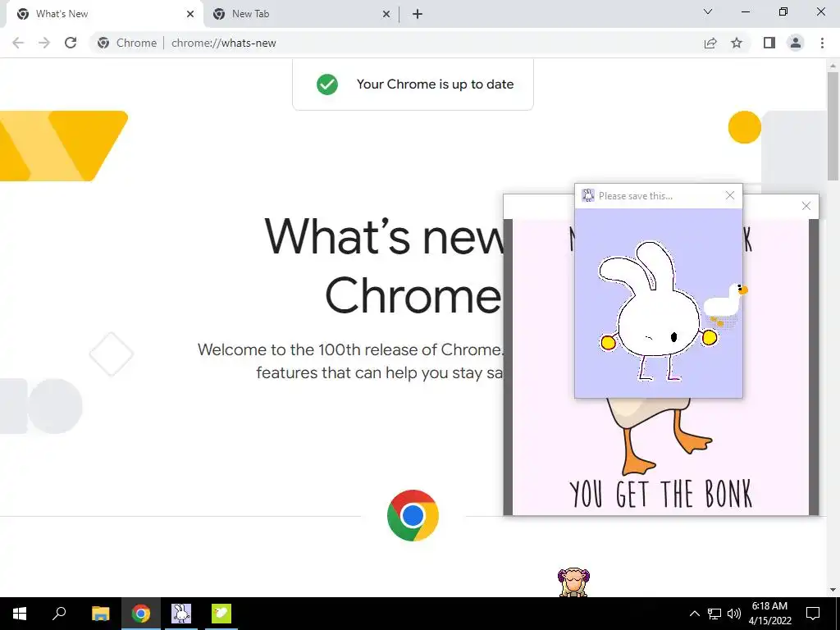Viewport: 840px width, 630px height.
Task: Open a new tab with the plus button
Action: point(418,14)
